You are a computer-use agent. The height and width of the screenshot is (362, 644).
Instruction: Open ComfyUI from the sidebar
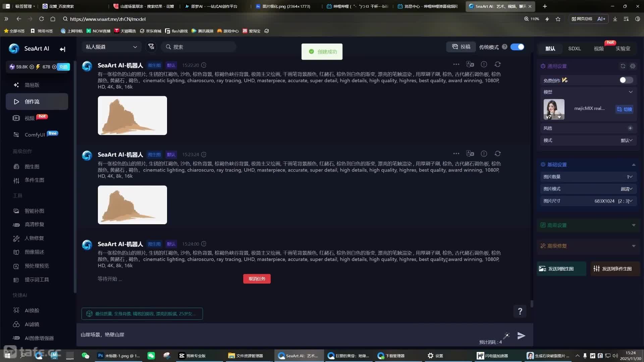tap(35, 134)
